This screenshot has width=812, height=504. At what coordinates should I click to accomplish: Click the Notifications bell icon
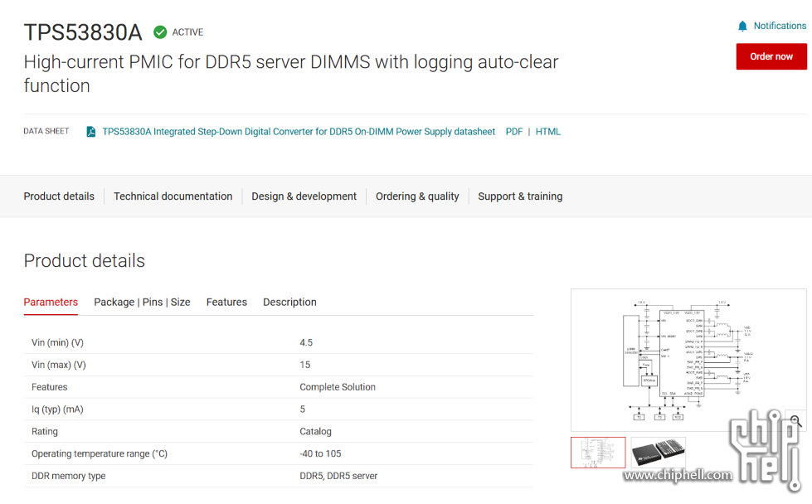pyautogui.click(x=742, y=26)
